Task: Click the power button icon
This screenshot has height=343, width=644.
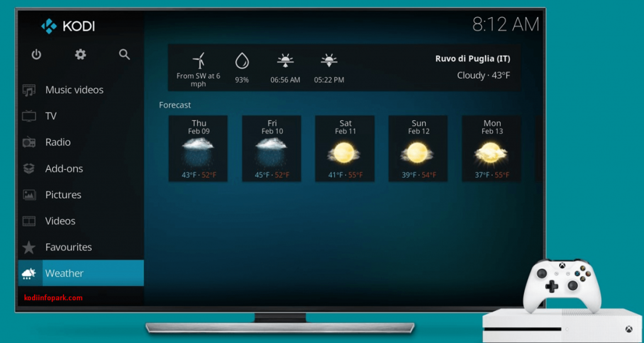Action: pos(36,54)
